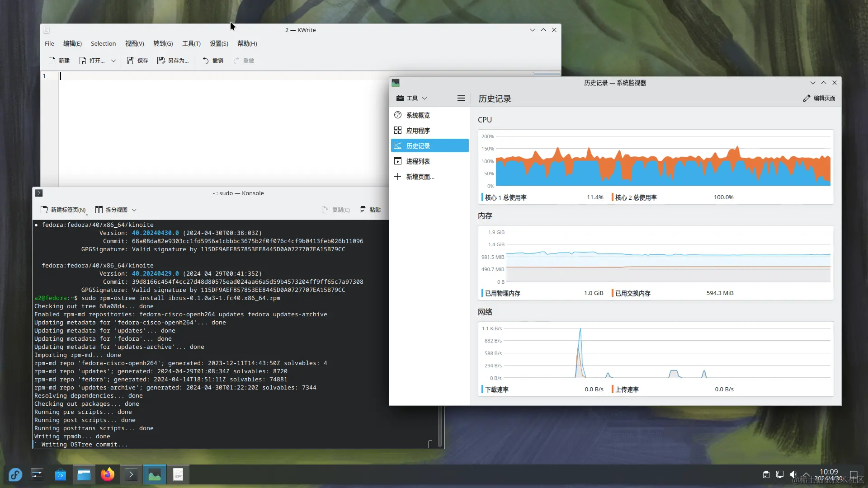Launch Firefox from the taskbar
868x488 pixels.
coord(107,474)
